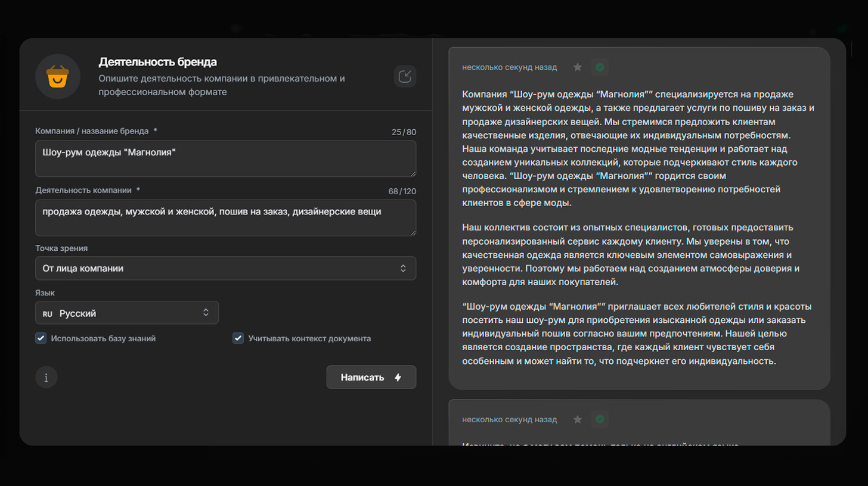Click the 'Точка зрения' label

tap(62, 248)
